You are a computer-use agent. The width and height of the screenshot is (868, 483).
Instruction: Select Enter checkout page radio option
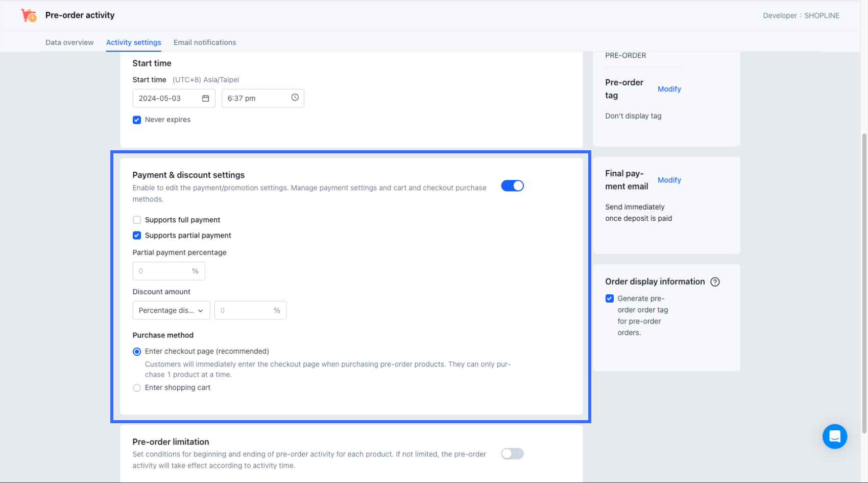pos(137,352)
